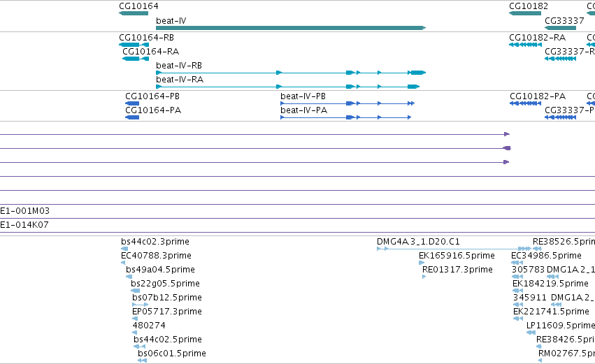This screenshot has width=595, height=364.
Task: Open EST RE01317.3prime
Action: tap(457, 270)
